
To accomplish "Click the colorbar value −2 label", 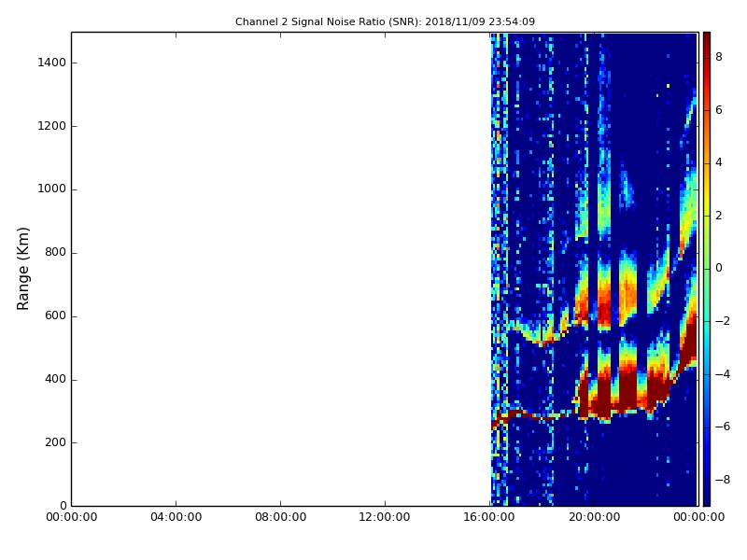I will (722, 321).
